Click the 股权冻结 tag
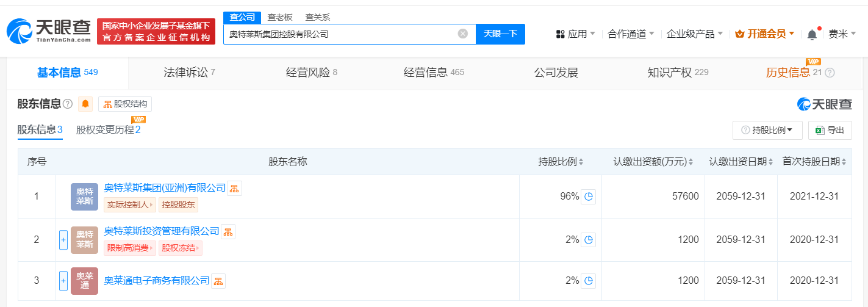Image resolution: width=868 pixels, height=307 pixels. point(180,248)
